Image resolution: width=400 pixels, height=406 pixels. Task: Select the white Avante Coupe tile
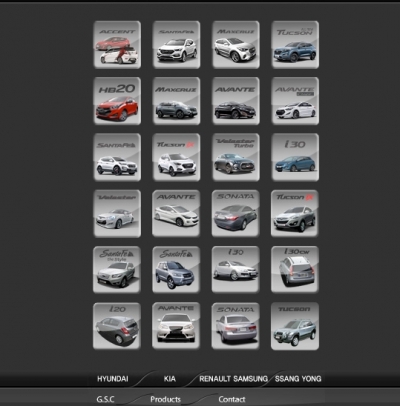295,101
